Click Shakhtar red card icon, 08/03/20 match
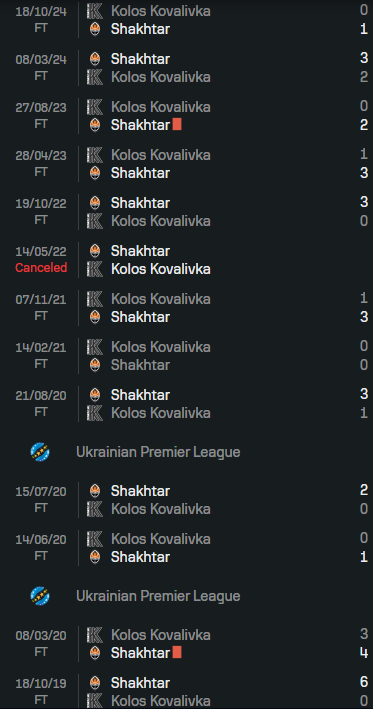 (x=177, y=652)
